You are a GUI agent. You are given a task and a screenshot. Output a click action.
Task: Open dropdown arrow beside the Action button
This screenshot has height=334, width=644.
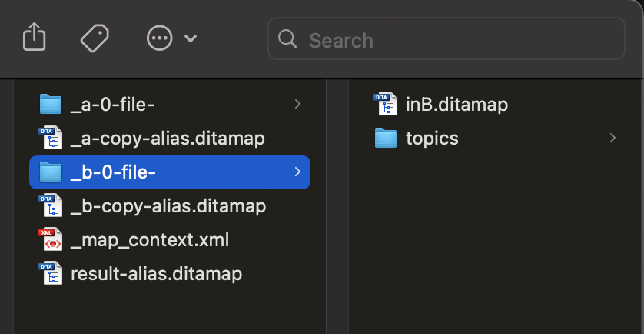coord(191,38)
